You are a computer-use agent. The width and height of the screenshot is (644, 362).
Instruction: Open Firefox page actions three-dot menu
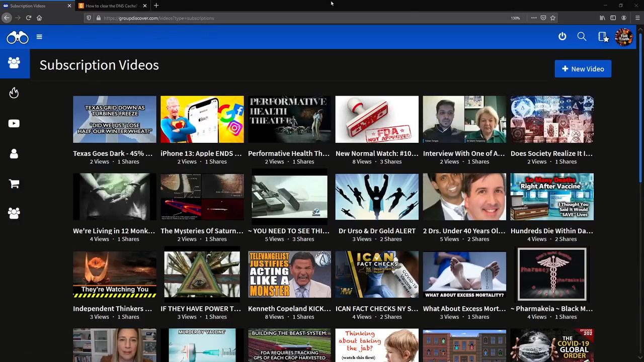pyautogui.click(x=534, y=18)
